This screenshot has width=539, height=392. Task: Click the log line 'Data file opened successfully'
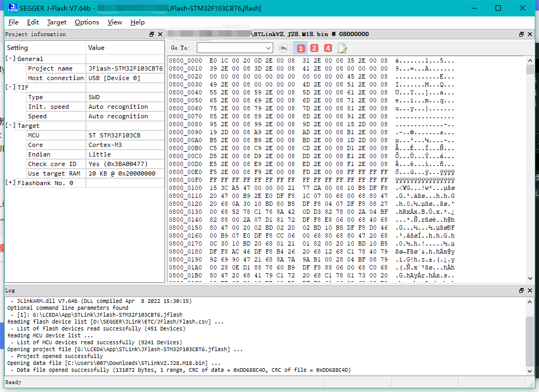181,370
